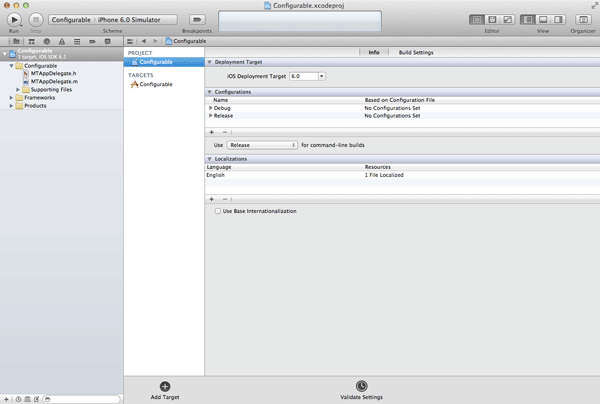Toggle the Breakpoints button
This screenshot has height=404, width=600.
click(x=197, y=20)
